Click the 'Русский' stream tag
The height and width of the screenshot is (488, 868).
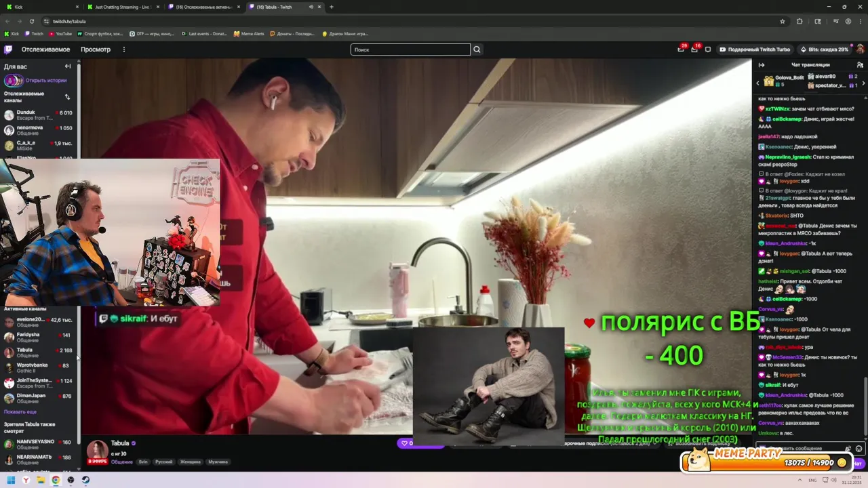pos(164,462)
